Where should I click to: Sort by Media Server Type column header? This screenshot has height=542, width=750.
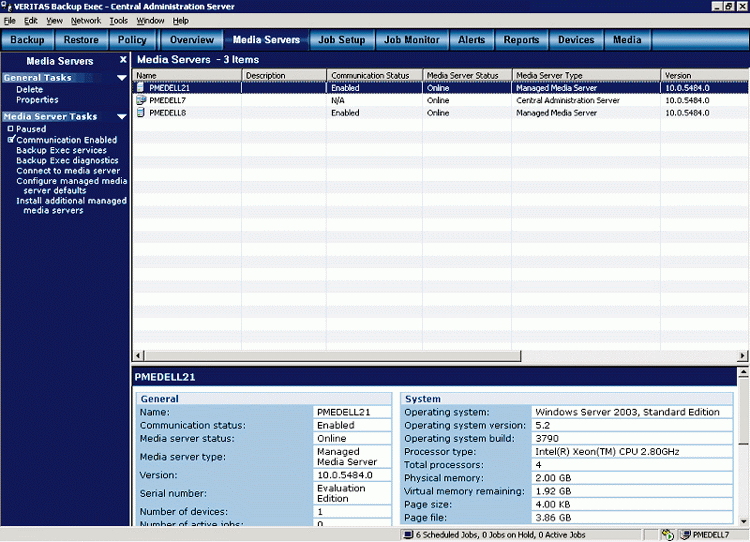point(586,75)
